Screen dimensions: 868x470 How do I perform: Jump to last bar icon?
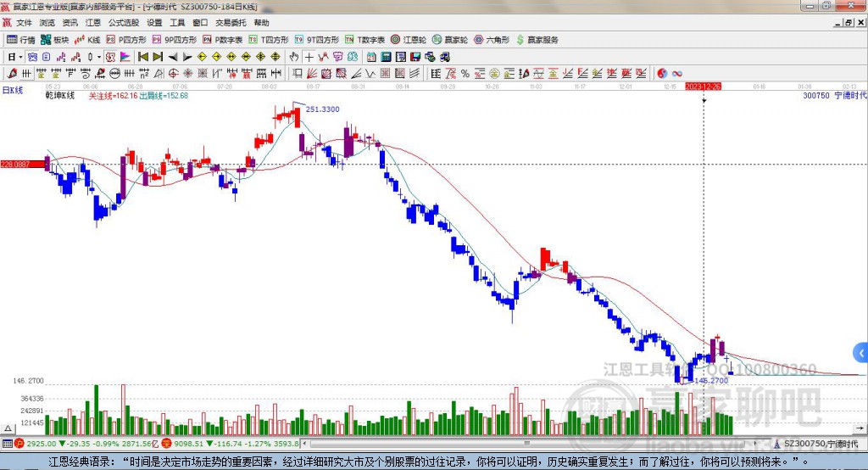pyautogui.click(x=158, y=57)
